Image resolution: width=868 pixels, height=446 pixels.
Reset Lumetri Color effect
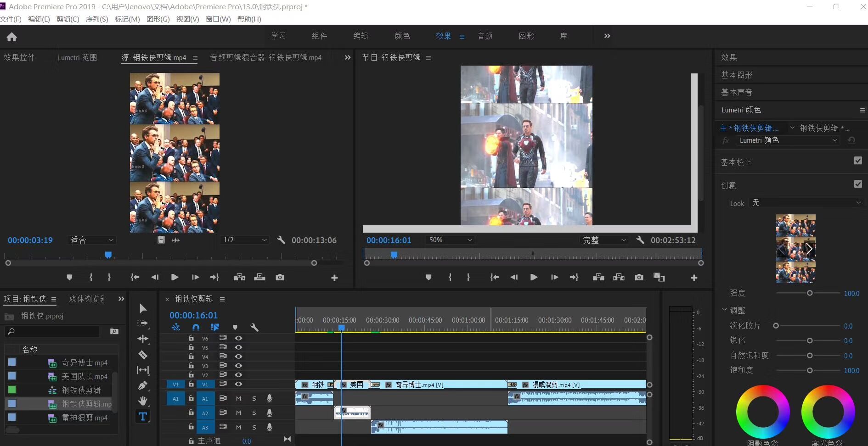[851, 140]
